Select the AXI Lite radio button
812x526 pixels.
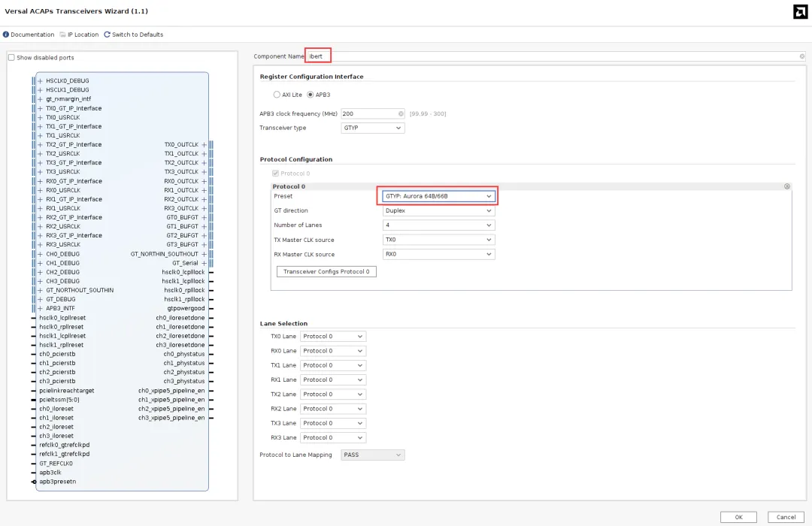(277, 95)
